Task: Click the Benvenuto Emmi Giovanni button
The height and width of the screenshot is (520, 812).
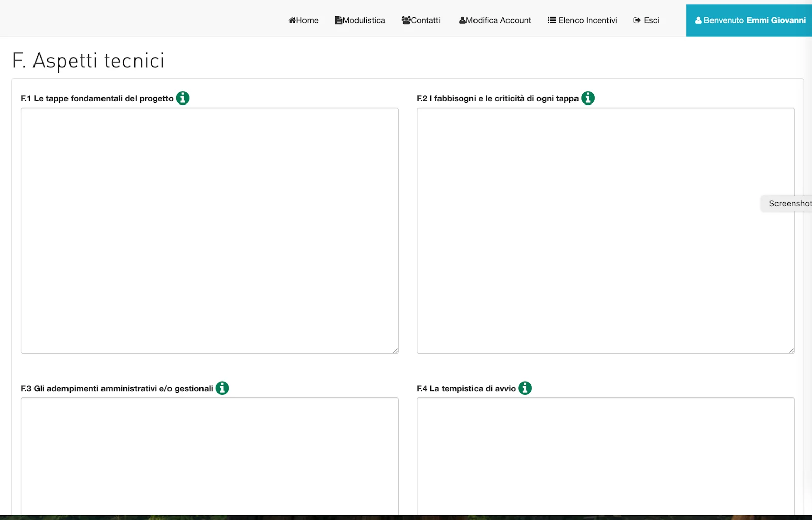Action: 750,20
